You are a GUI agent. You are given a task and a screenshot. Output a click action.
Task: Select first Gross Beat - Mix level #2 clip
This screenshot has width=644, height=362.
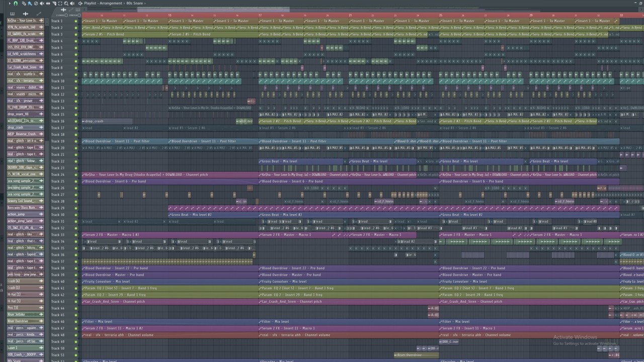pyautogui.click(x=213, y=215)
